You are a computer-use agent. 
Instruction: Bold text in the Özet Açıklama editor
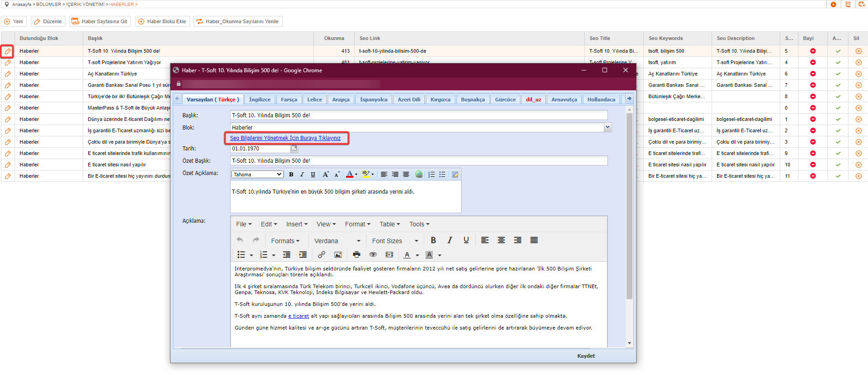coord(291,175)
